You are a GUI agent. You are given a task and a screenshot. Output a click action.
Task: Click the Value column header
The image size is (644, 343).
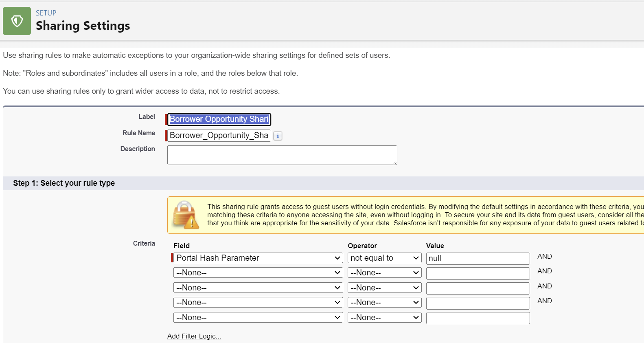[435, 246]
